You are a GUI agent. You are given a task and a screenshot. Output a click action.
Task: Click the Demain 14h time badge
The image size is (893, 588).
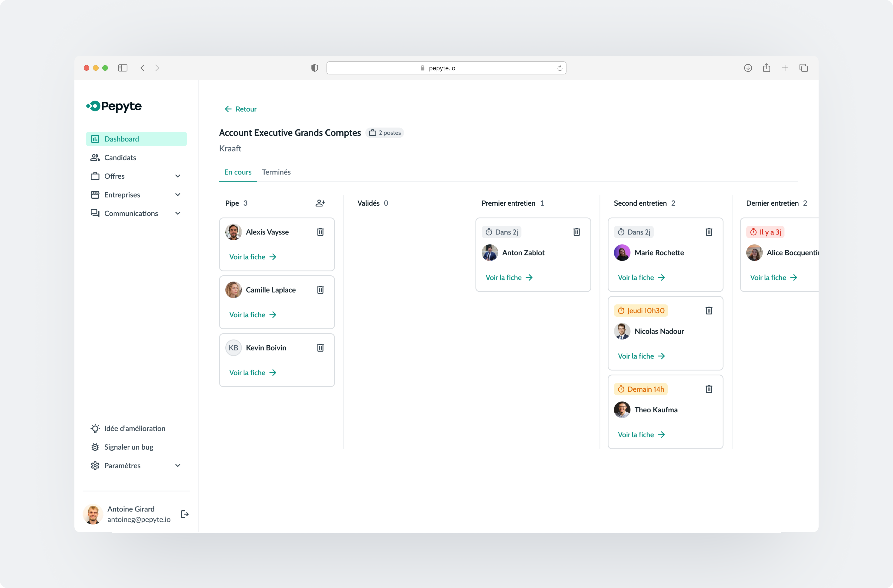(641, 389)
